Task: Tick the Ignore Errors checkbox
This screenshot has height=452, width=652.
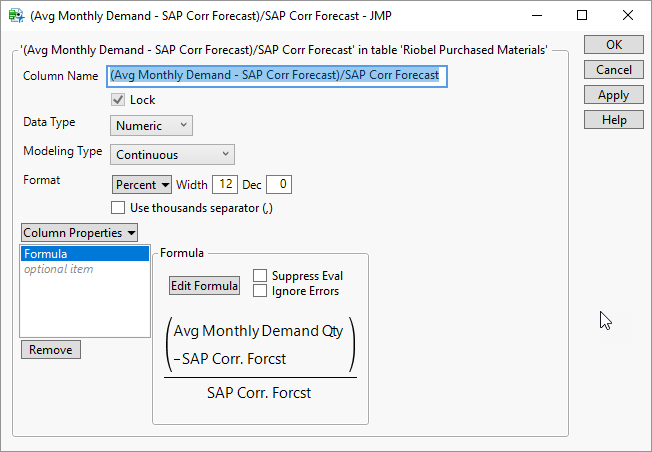Action: 260,291
